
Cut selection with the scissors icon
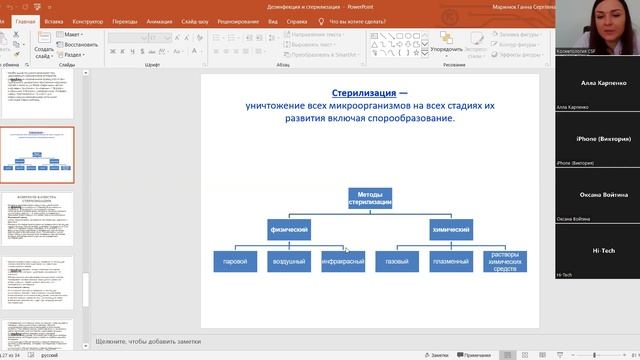(16, 35)
